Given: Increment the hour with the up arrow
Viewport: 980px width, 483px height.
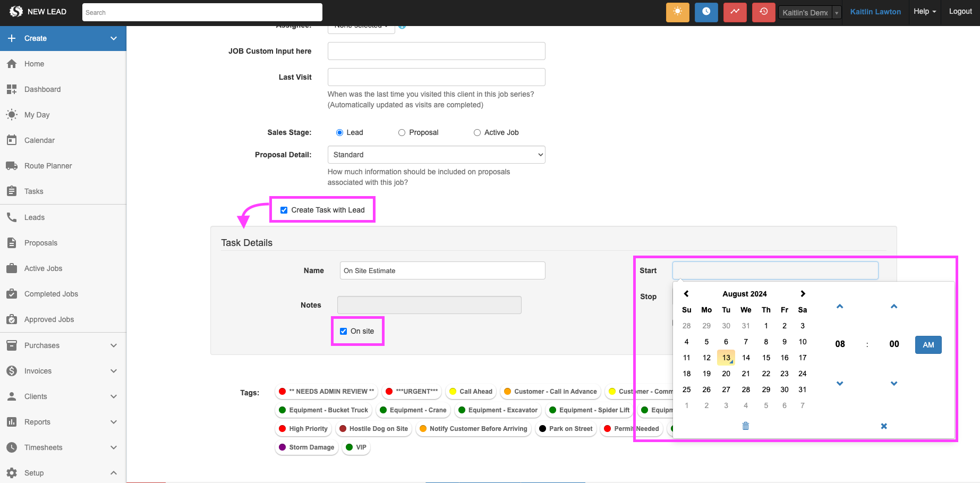Looking at the screenshot, I should 840,307.
